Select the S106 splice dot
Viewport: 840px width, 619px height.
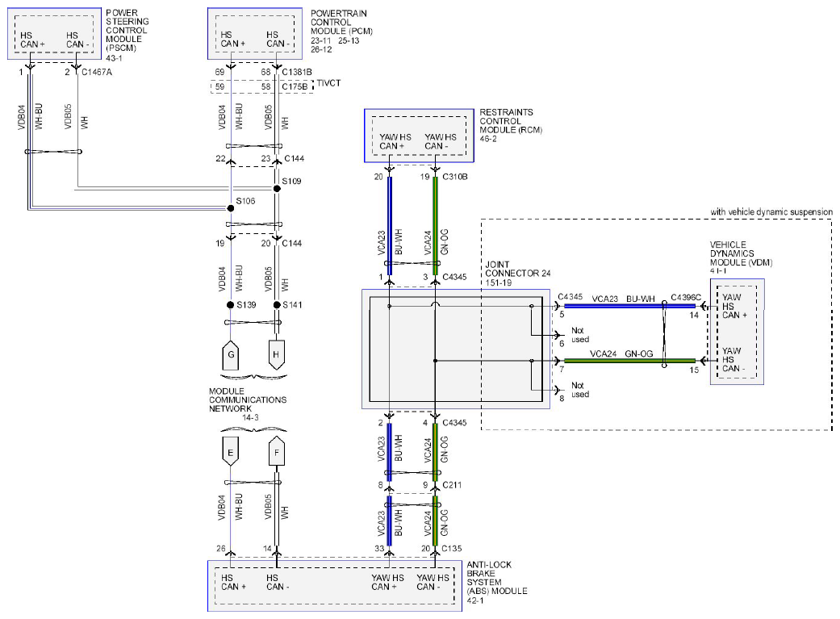[x=230, y=208]
